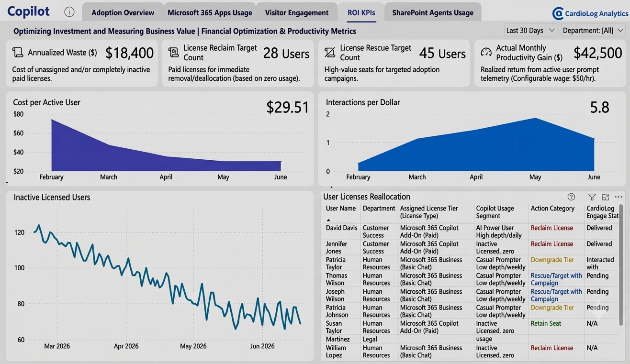Screen dimensions: 630x364
Task: Open the SharePoint Agents Usage tab
Action: click(x=433, y=12)
